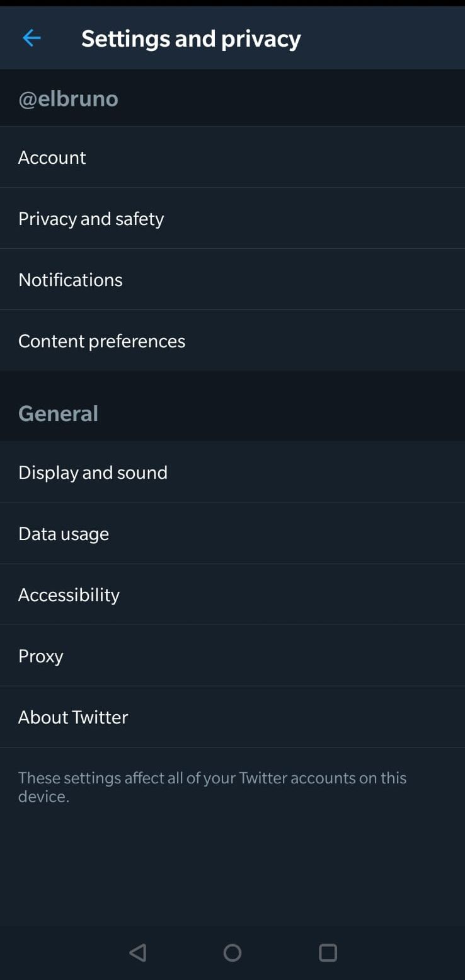Tap the empty area below footer note
The width and height of the screenshot is (465, 980).
point(233,863)
